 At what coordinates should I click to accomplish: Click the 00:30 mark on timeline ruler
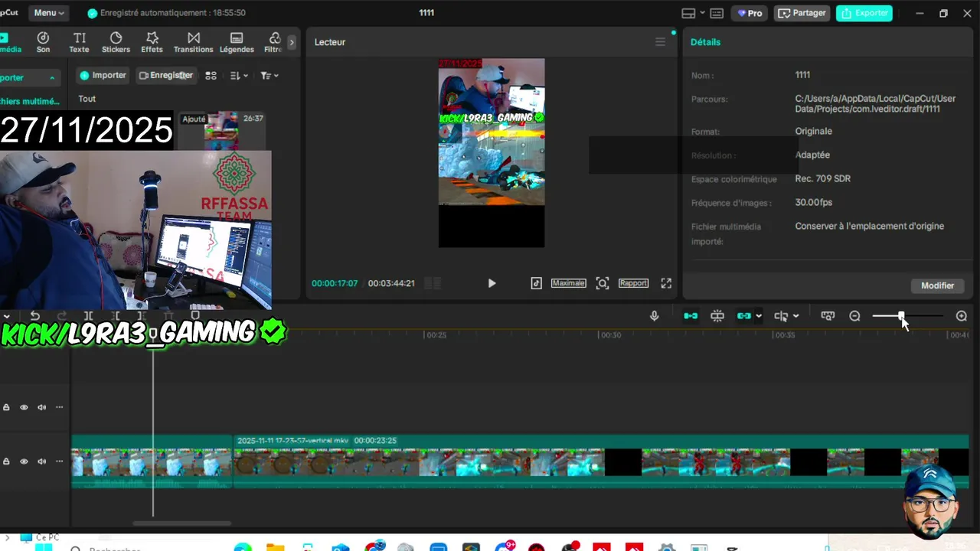point(610,335)
